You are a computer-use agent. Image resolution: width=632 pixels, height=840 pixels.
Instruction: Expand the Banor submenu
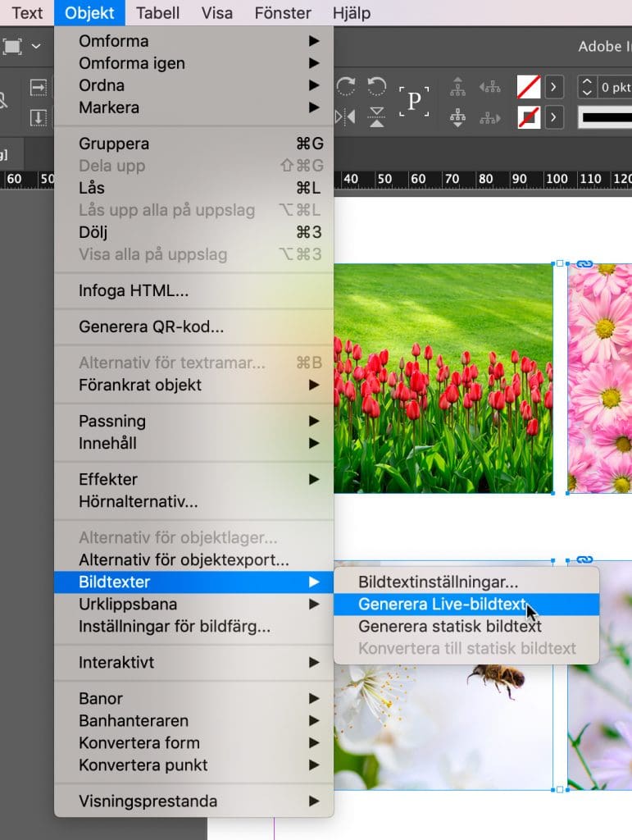pos(193,699)
